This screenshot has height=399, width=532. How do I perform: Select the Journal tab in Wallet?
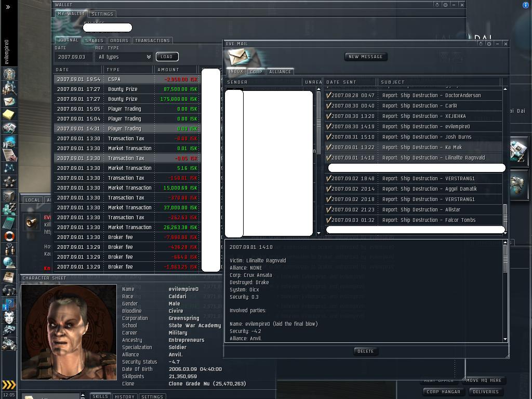point(68,40)
